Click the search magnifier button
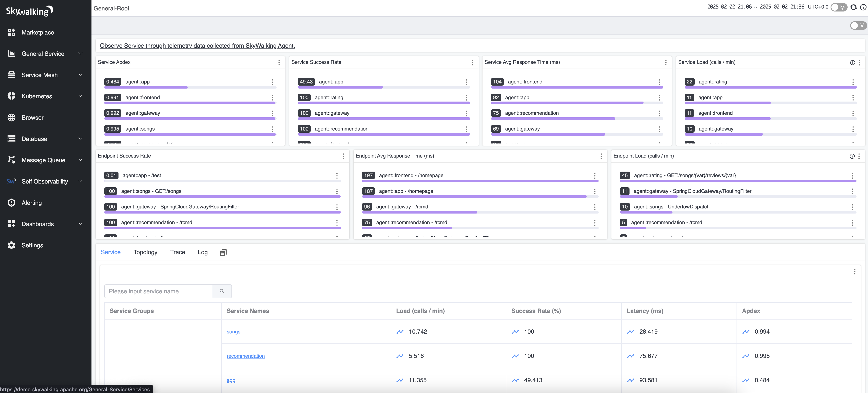This screenshot has height=393, width=868. [222, 291]
